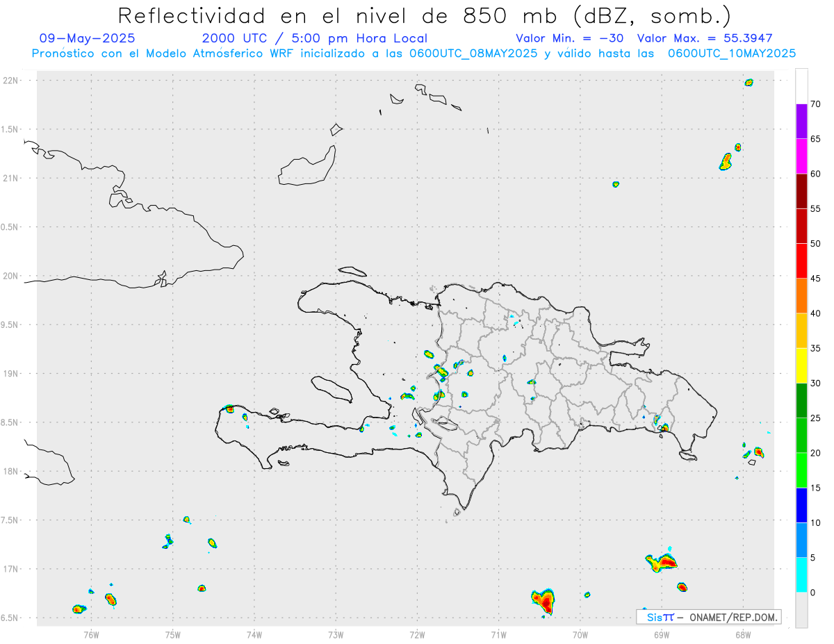Click the longitude label "71W"
This screenshot has height=644, width=834.
(498, 634)
